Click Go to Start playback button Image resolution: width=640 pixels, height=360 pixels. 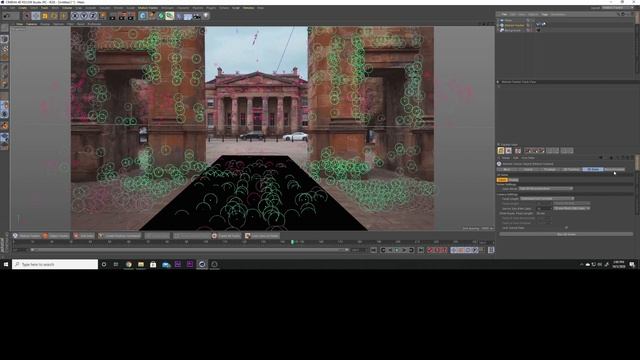373,250
